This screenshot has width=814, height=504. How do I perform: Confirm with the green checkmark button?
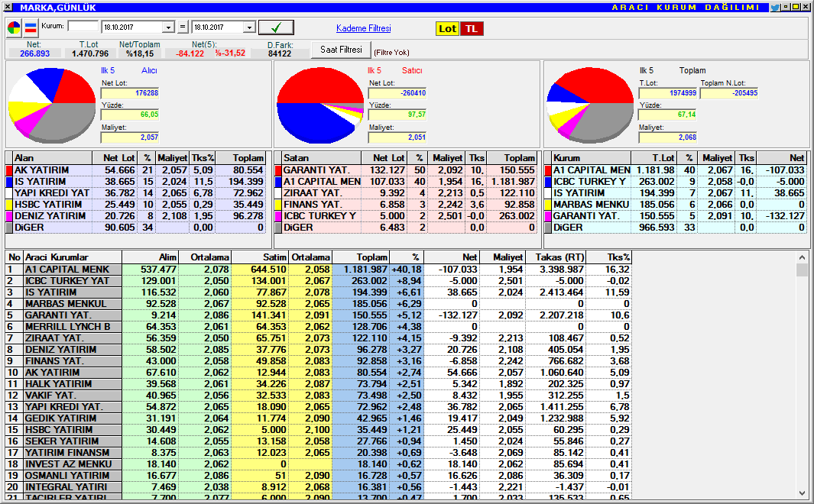tap(276, 27)
